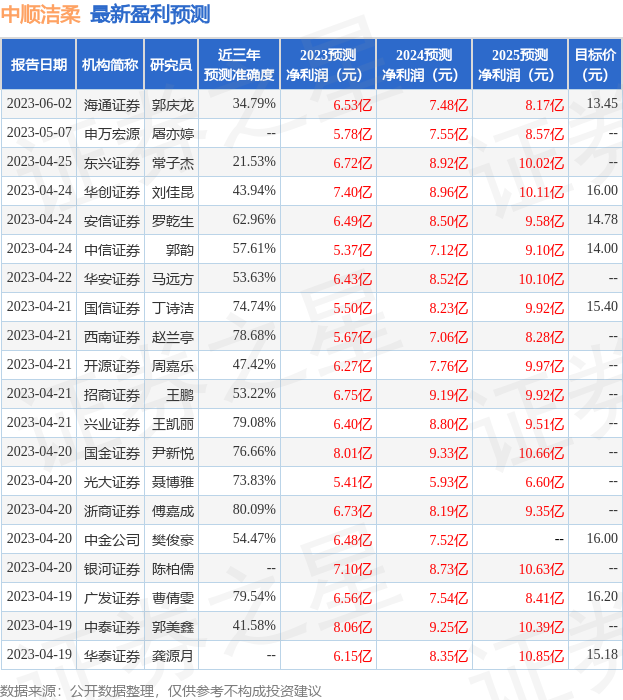Click the 2024预测净利润 column header
623x700 pixels.
point(424,65)
